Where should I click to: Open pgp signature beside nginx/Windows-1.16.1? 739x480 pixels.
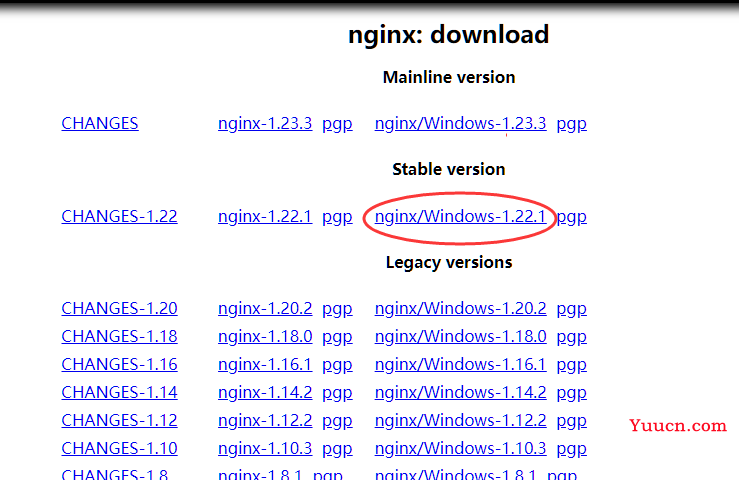[571, 365]
